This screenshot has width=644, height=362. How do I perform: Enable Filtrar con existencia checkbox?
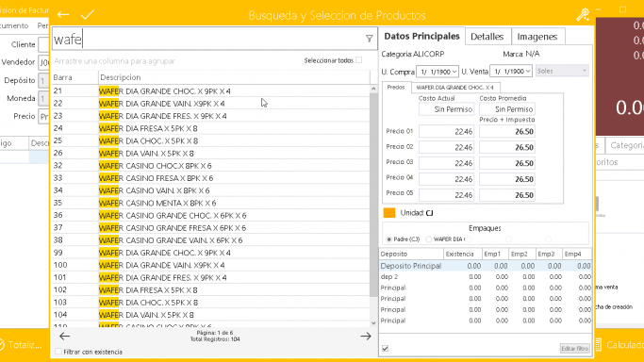tap(58, 352)
